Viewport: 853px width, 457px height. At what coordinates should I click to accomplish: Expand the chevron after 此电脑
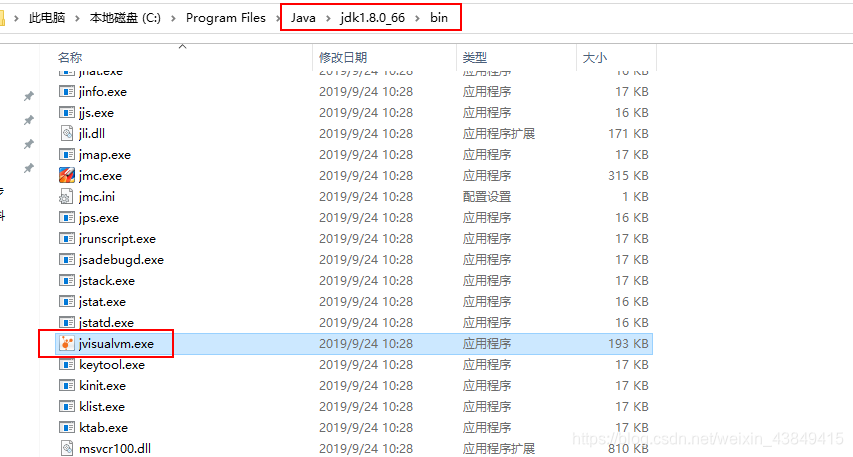pyautogui.click(x=77, y=18)
